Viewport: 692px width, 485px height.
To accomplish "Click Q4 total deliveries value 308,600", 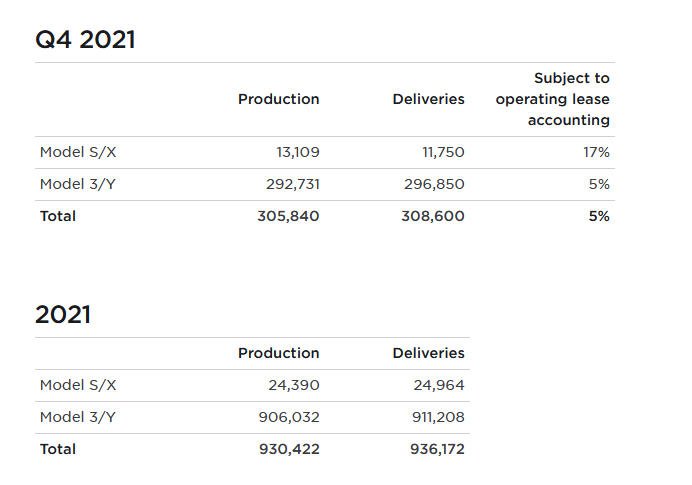I will click(433, 216).
